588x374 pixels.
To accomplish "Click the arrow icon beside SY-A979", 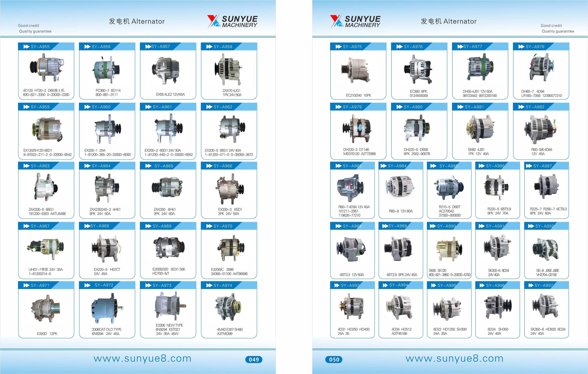I will pyautogui.click(x=338, y=107).
